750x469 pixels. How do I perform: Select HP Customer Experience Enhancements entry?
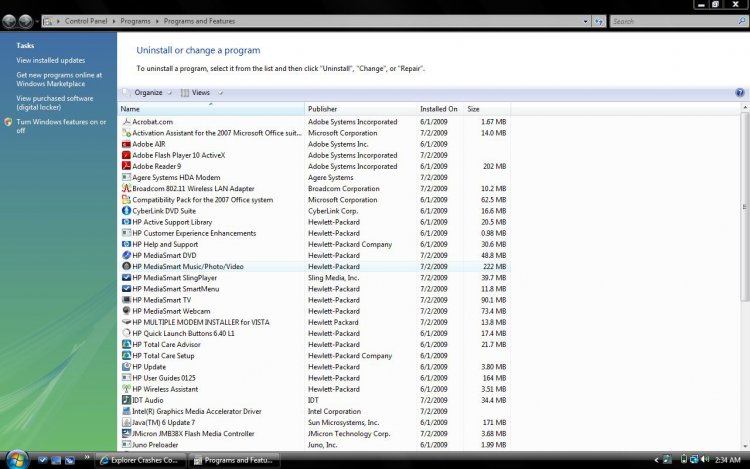click(x=314, y=233)
